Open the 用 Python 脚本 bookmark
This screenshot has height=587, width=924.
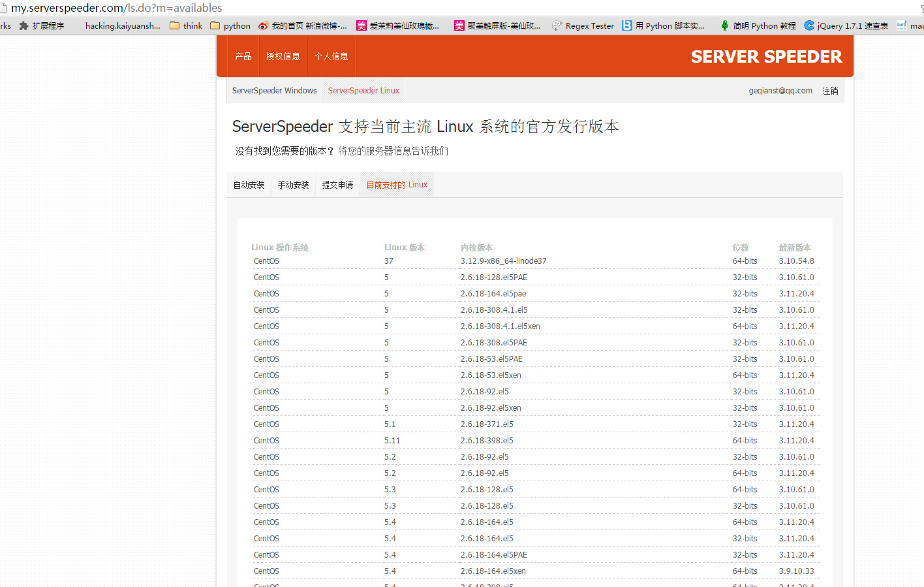[x=663, y=26]
